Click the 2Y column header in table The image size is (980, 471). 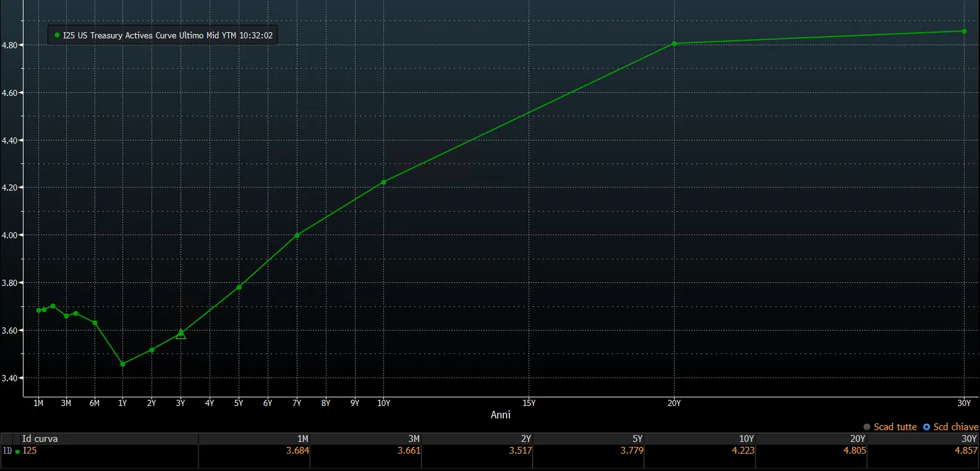click(x=526, y=439)
